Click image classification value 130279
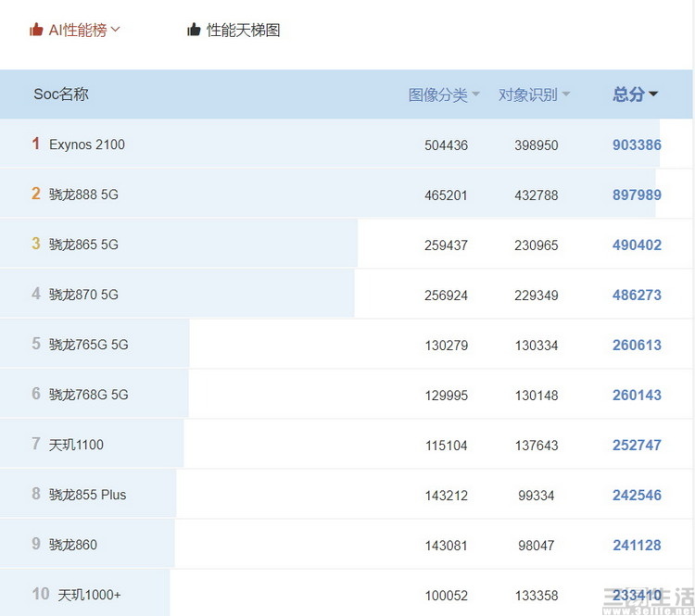Screen dimensions: 695x616 tap(447, 346)
